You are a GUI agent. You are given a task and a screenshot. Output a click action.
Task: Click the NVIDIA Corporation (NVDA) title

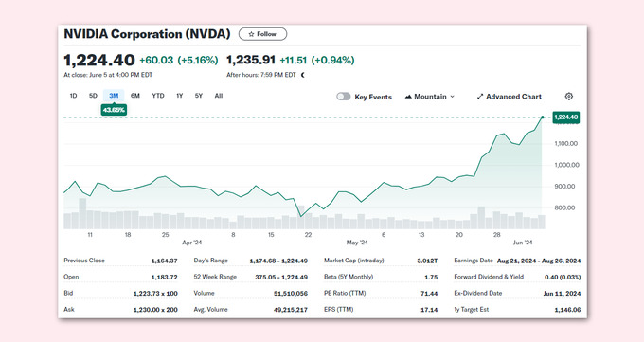point(147,34)
